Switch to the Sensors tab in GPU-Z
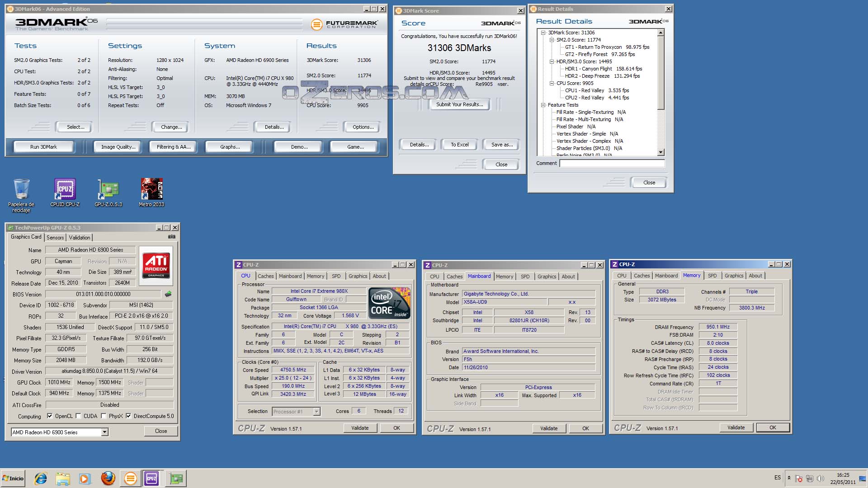The image size is (868, 488). pos(55,238)
